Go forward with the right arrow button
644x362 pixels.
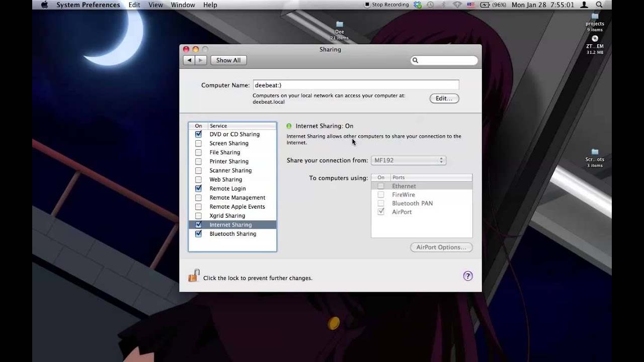pyautogui.click(x=201, y=60)
